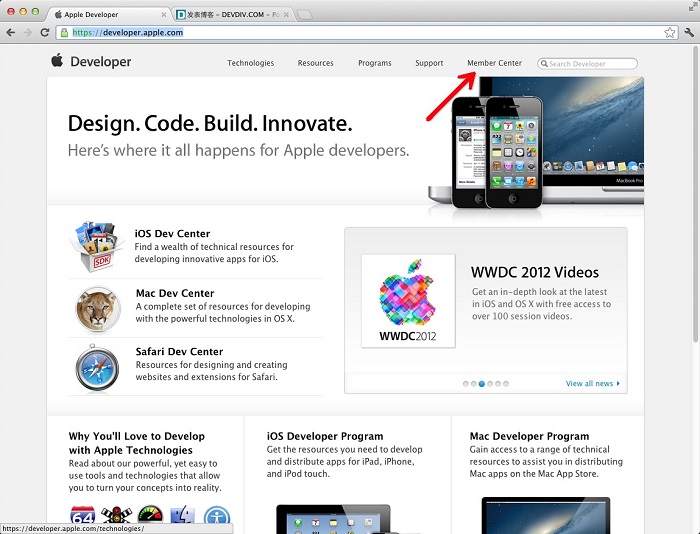This screenshot has height=534, width=700.
Task: Click the green SSL lock icon
Action: tap(64, 32)
